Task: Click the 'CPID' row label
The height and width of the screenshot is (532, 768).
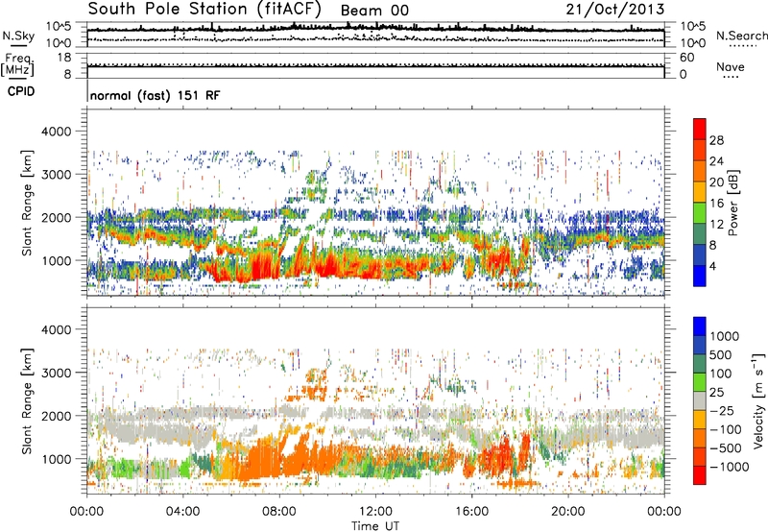Action: (21, 91)
